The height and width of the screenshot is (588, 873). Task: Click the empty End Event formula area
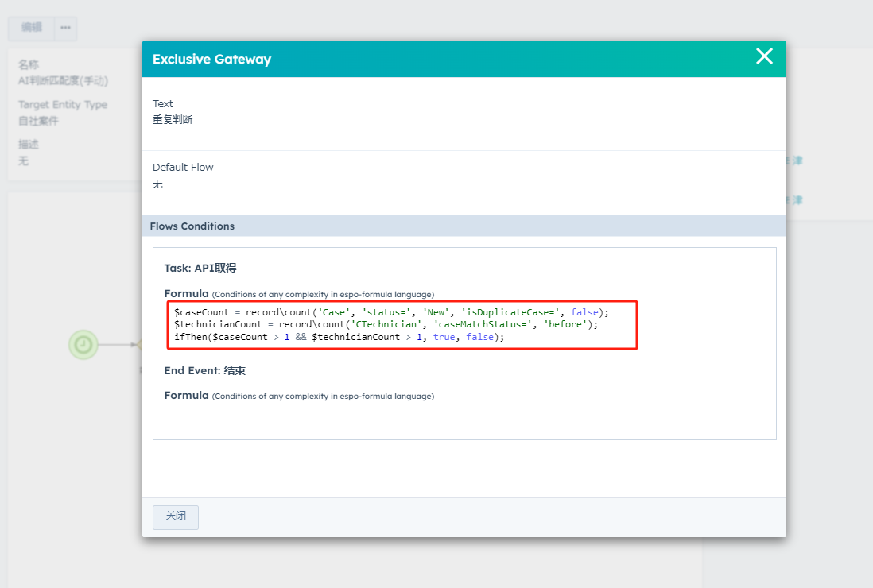click(x=464, y=420)
